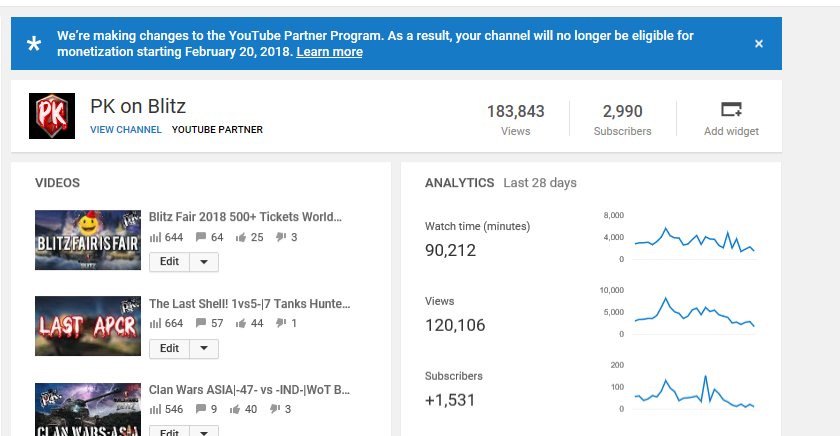Open the Views line chart
The height and width of the screenshot is (436, 840).
click(x=695, y=315)
